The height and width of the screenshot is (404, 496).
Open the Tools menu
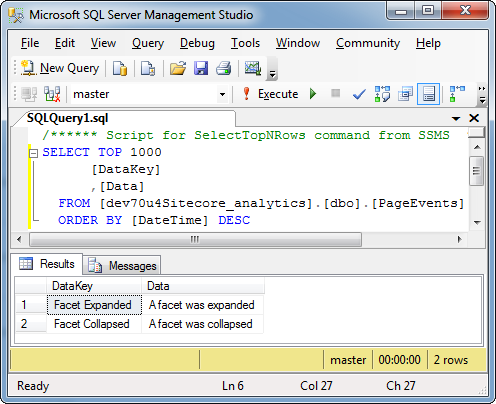[x=245, y=43]
